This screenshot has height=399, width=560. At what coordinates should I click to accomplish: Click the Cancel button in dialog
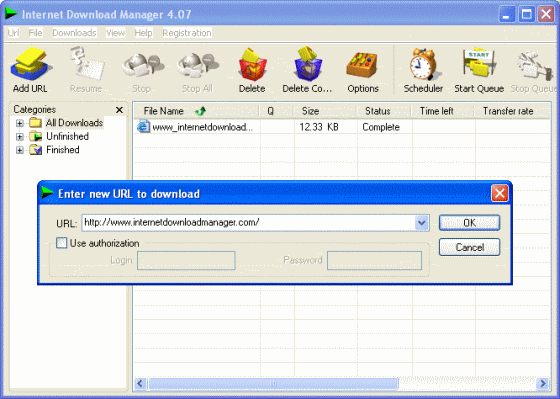pyautogui.click(x=469, y=247)
